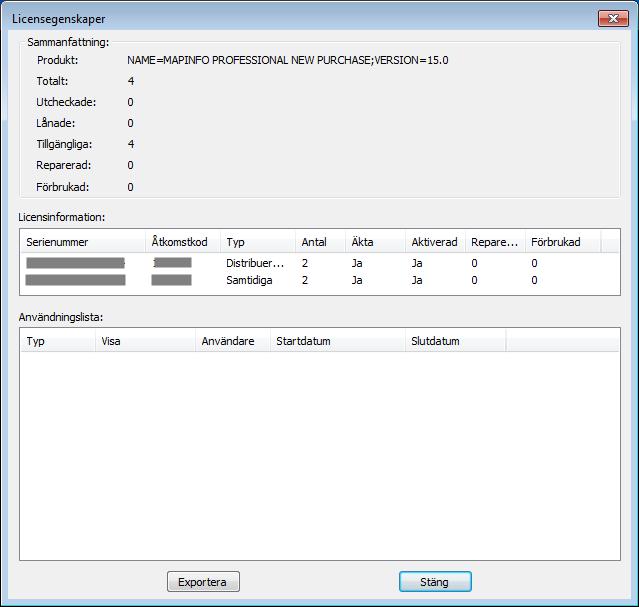
Task: Click the Förbrukad column header
Action: tap(563, 242)
